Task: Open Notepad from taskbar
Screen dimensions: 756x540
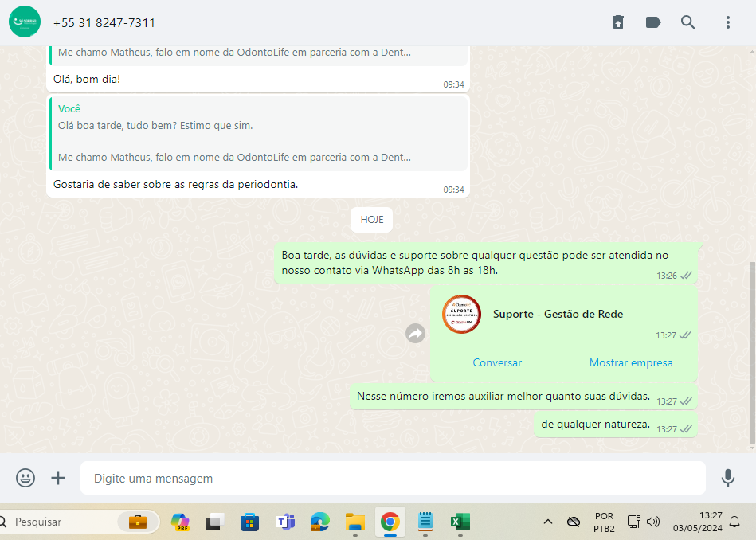Action: tap(425, 522)
